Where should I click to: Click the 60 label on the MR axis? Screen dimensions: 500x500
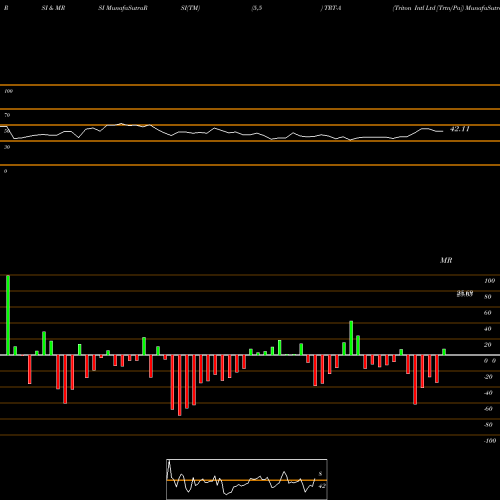[x=488, y=313]
